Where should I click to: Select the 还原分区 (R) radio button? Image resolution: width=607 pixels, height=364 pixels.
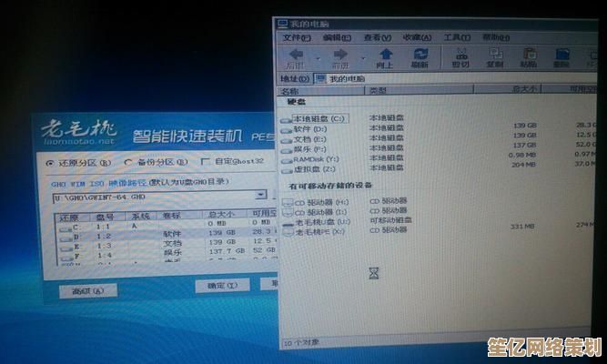[x=50, y=163]
